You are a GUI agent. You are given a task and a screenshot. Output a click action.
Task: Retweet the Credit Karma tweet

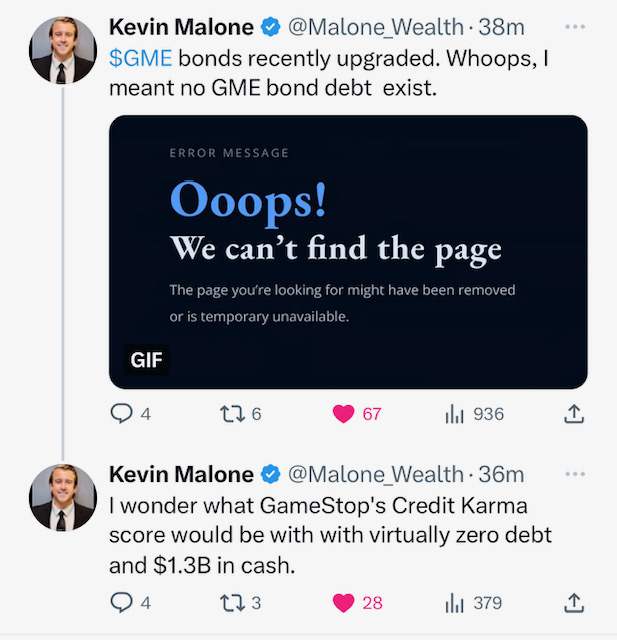coord(230,602)
